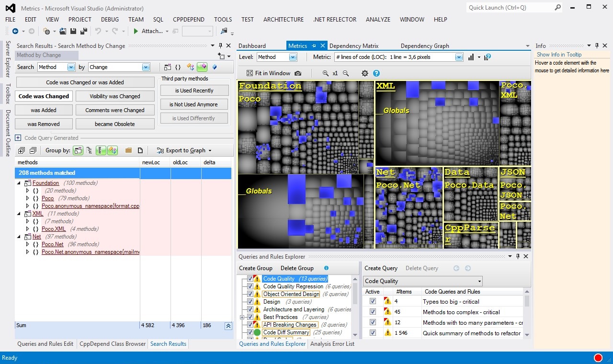Open the CPPDEPEND menu
Image resolution: width=613 pixels, height=364 pixels.
point(188,20)
